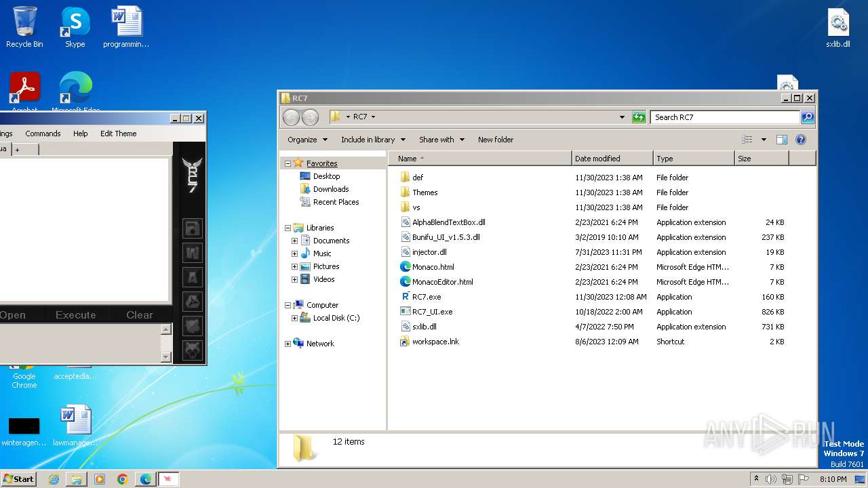Open Microsoft Edge from the taskbar

[145, 479]
